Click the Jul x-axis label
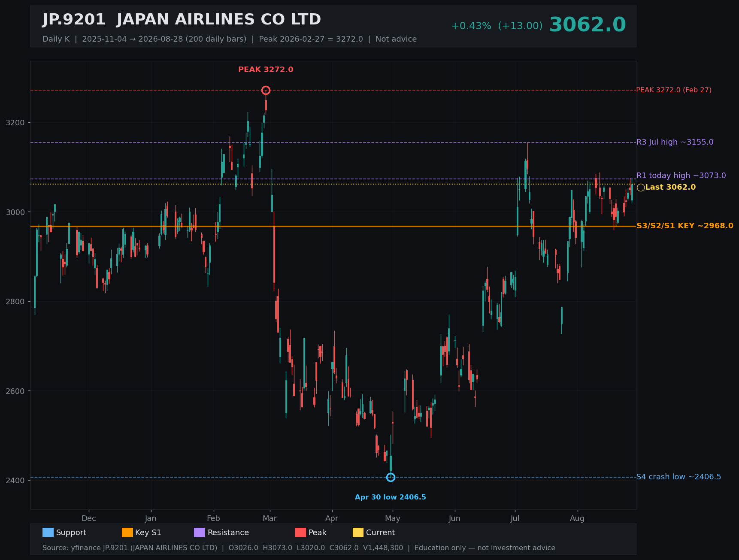The height and width of the screenshot is (560, 739). tap(515, 518)
